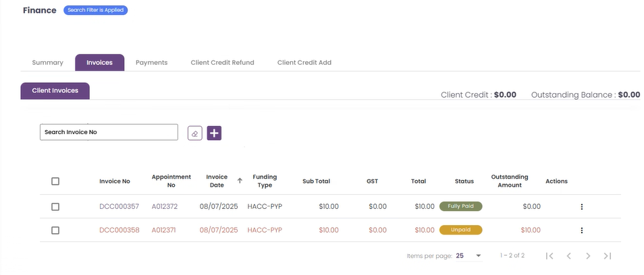Click the Invoice Date sort arrow

tap(240, 181)
